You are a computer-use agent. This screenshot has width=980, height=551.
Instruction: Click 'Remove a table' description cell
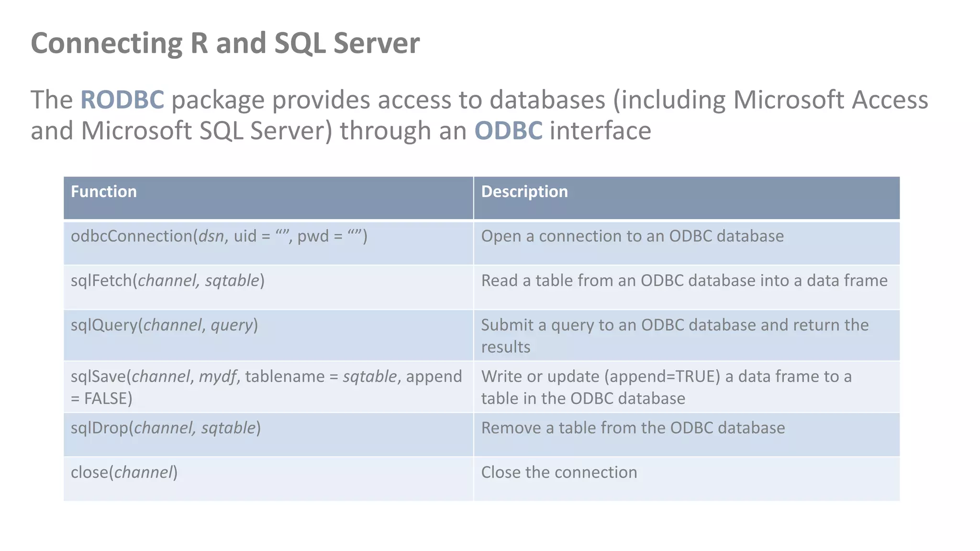(x=633, y=428)
